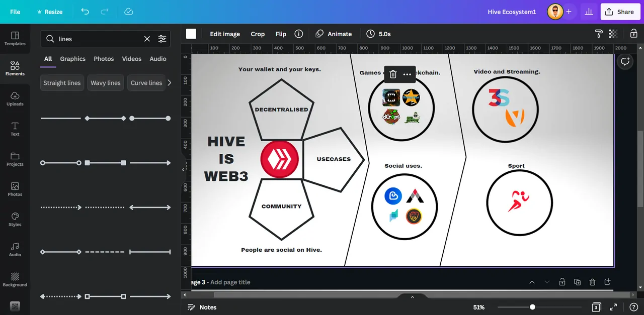644x315 pixels.
Task: Change the 5.0s page duration
Action: click(x=378, y=34)
